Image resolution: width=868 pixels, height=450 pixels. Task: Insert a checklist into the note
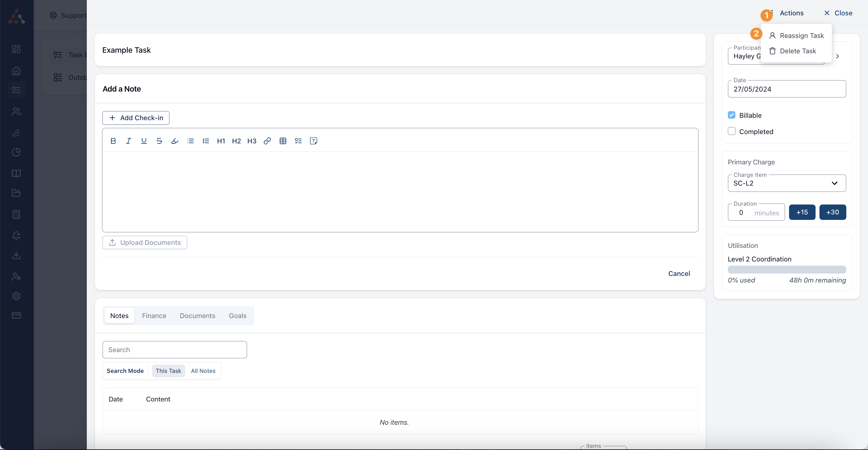pyautogui.click(x=298, y=141)
